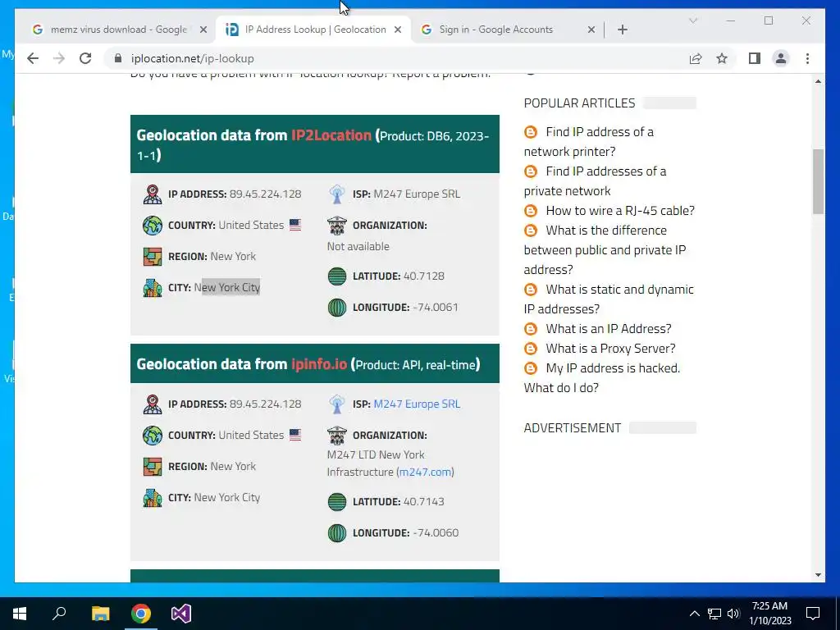Open the notifications action center icon
Viewport: 840px width, 630px height.
[x=813, y=614]
